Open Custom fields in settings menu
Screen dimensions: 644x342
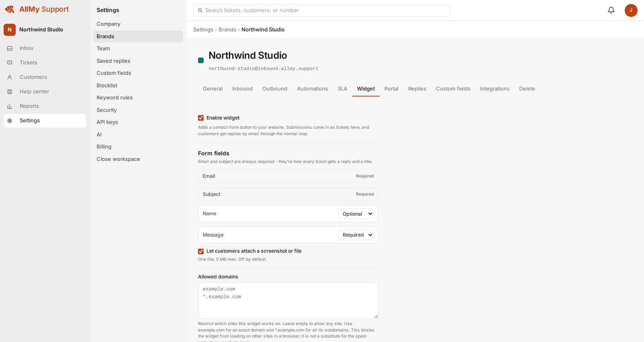point(138,73)
